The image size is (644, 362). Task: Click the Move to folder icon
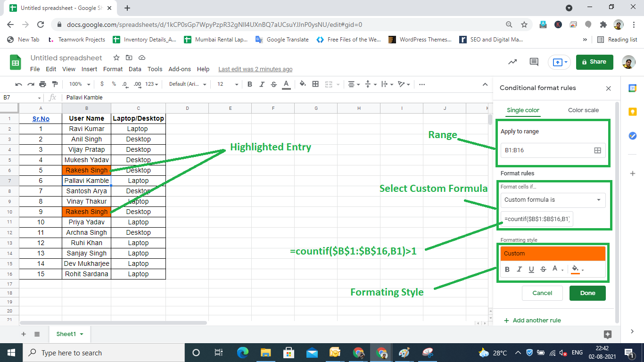(129, 58)
